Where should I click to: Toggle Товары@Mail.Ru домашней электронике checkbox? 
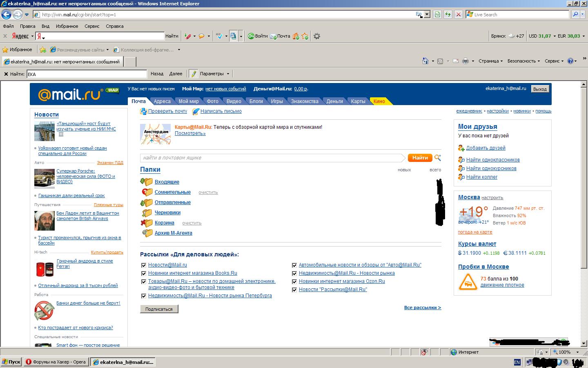[x=144, y=281]
